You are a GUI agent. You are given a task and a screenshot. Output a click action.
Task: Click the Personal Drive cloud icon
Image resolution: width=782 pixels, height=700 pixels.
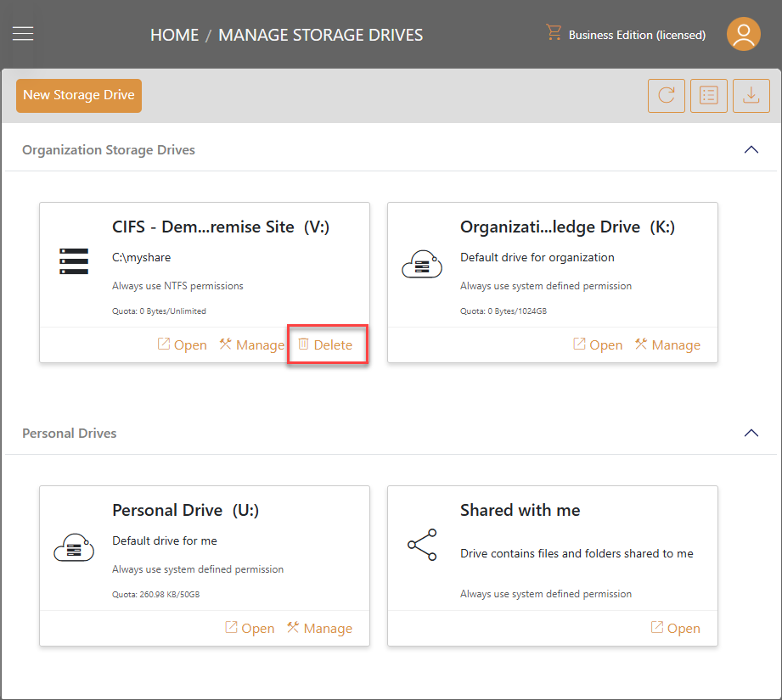click(x=74, y=547)
